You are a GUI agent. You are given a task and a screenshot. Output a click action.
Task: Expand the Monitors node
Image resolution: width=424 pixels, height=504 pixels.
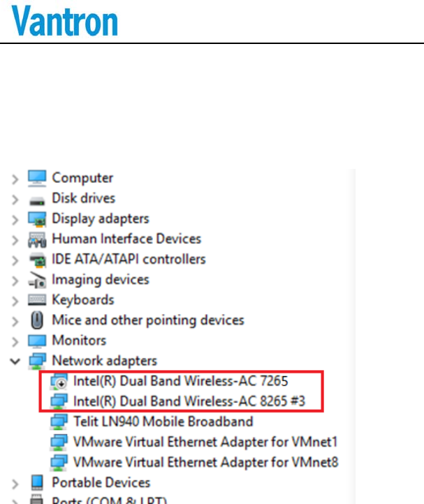point(15,341)
